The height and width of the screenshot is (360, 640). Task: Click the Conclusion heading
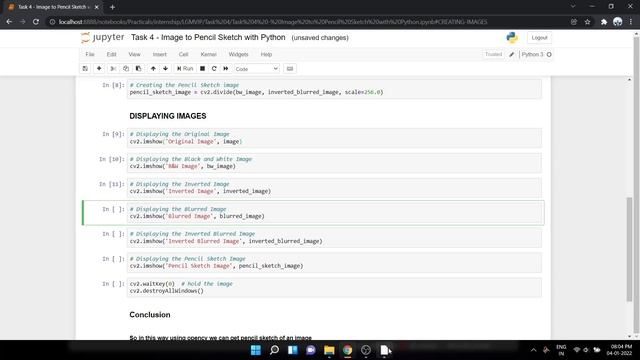point(150,315)
